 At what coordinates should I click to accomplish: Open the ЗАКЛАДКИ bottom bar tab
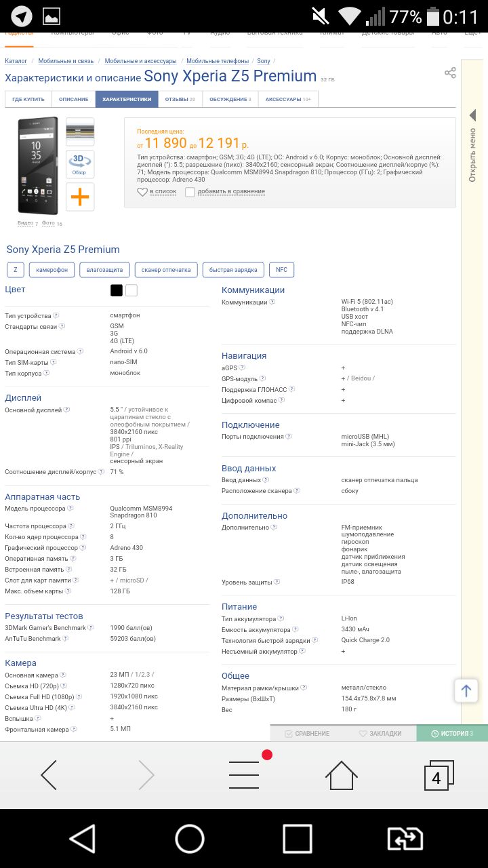tap(380, 733)
